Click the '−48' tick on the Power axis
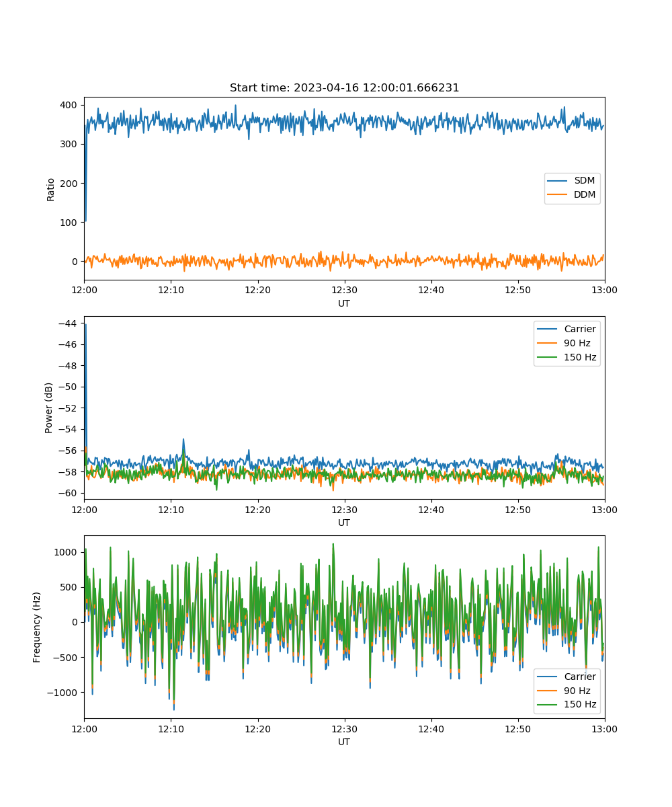The height and width of the screenshot is (807, 672). tap(69, 366)
